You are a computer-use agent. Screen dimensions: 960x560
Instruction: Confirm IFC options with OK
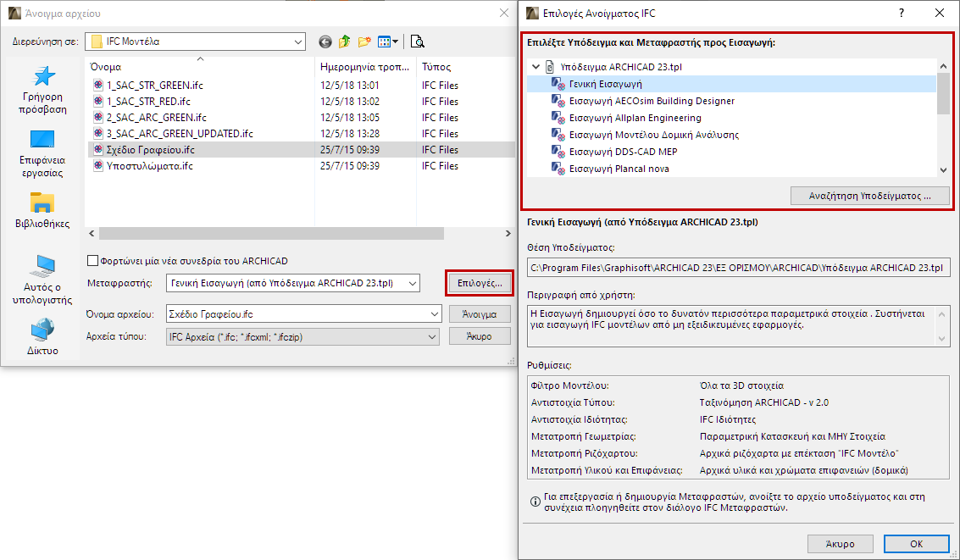pyautogui.click(x=916, y=543)
